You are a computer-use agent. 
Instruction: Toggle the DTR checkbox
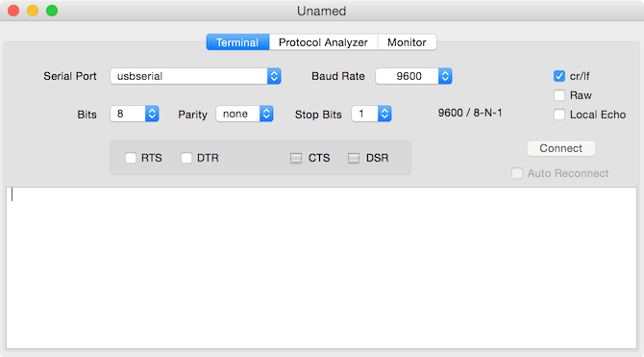pyautogui.click(x=186, y=158)
